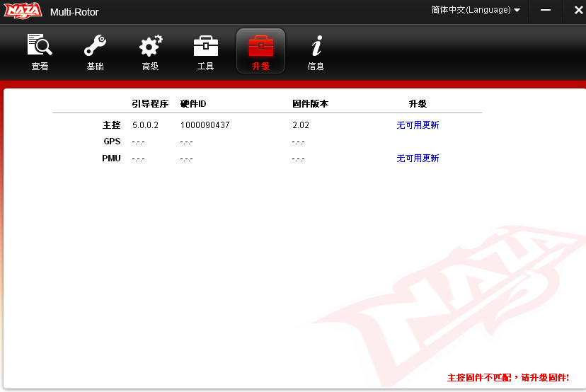This screenshot has height=392, width=586.
Task: Select firmware version 2.02
Action: pyautogui.click(x=301, y=125)
